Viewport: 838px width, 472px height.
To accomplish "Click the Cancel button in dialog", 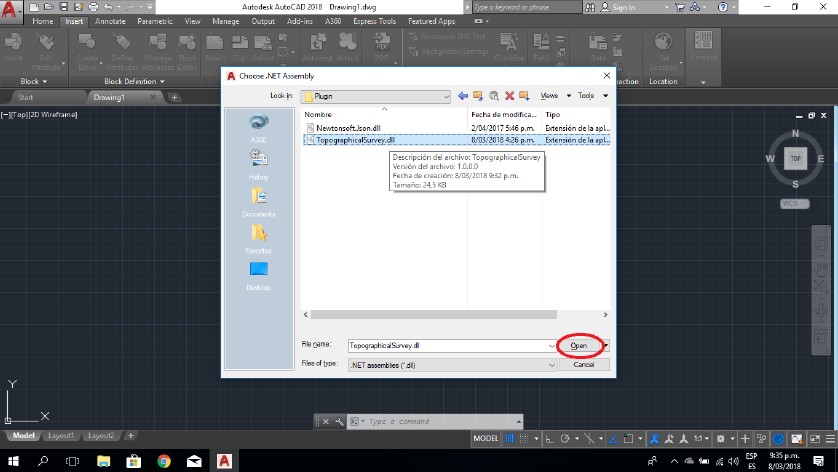I will coord(584,365).
